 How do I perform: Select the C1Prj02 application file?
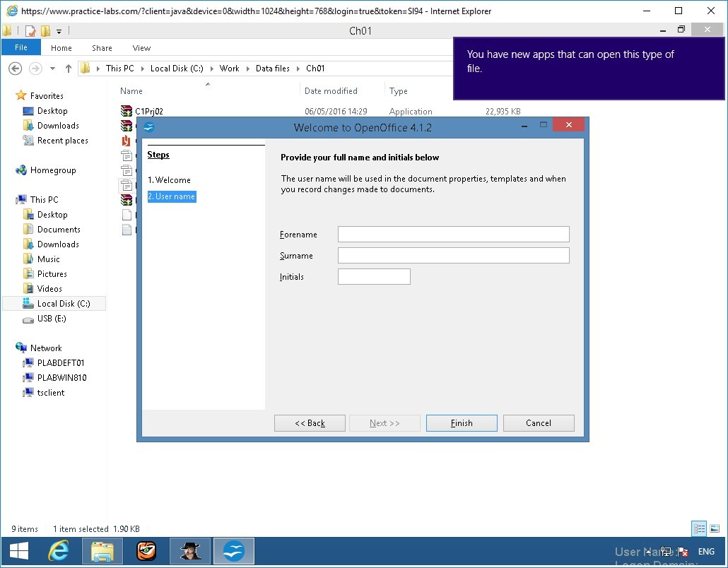coord(149,112)
